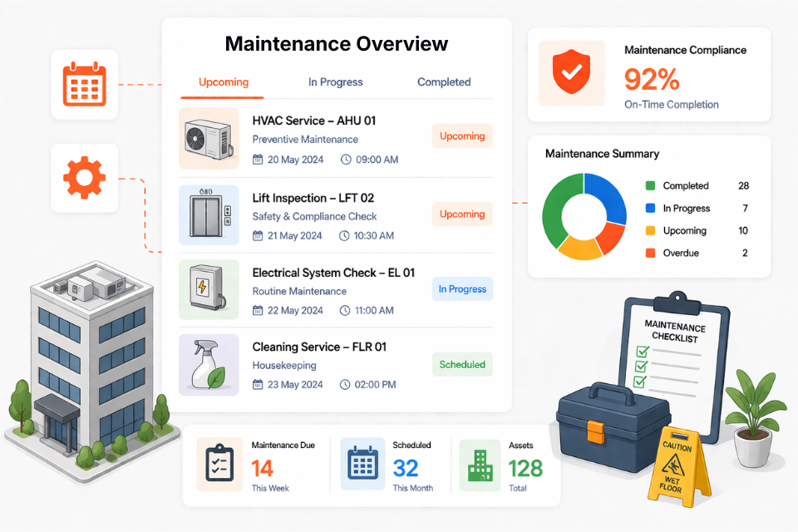Click the potted plant illustration

click(755, 418)
